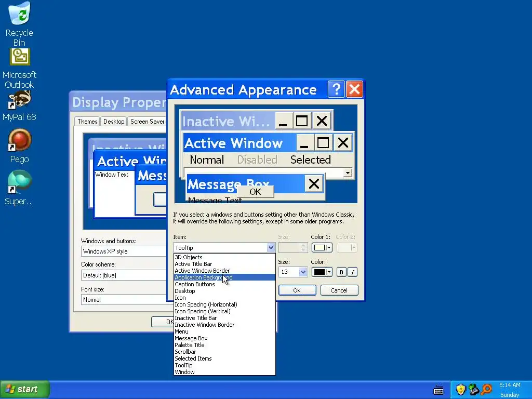This screenshot has height=399, width=532.
Task: Pick Inactive Title Bar list entry
Action: pos(224,318)
